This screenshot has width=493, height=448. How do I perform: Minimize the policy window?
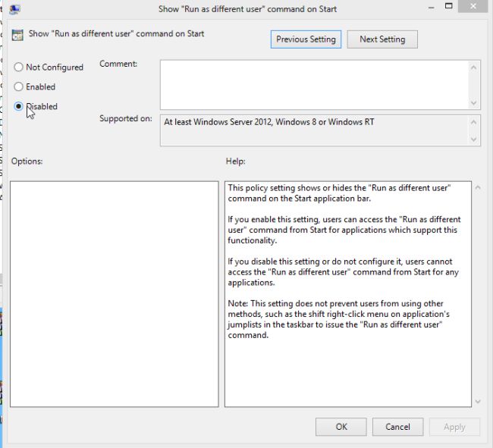432,7
